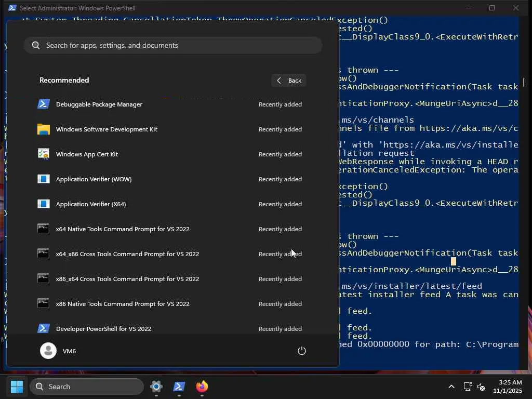The image size is (532, 399).
Task: Open Debuggable Package Manager icon
Action: (x=44, y=104)
